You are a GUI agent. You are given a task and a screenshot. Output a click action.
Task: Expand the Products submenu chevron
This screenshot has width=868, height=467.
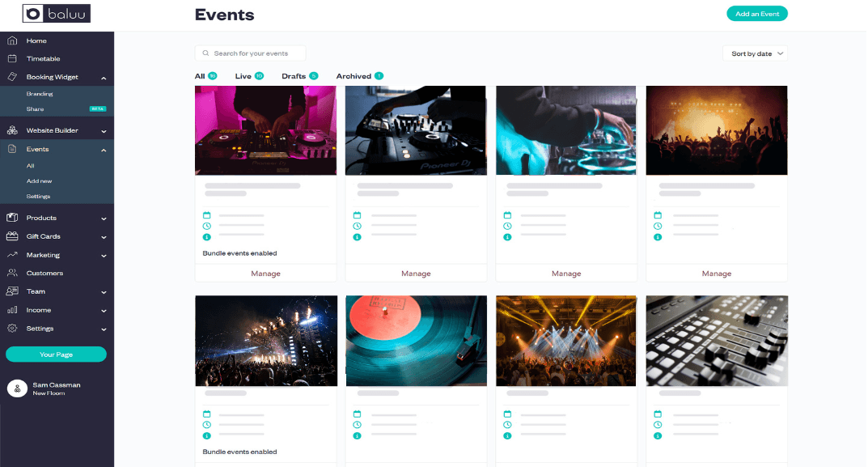[x=104, y=219]
